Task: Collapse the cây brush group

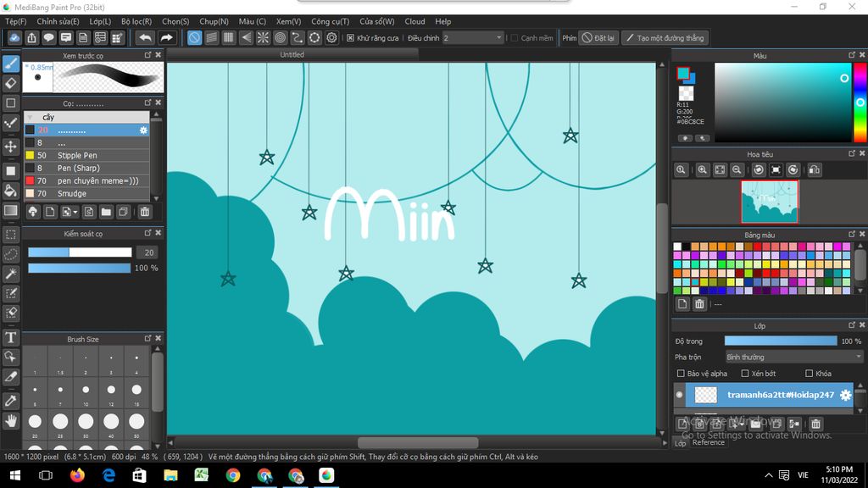Action: pyautogui.click(x=30, y=117)
